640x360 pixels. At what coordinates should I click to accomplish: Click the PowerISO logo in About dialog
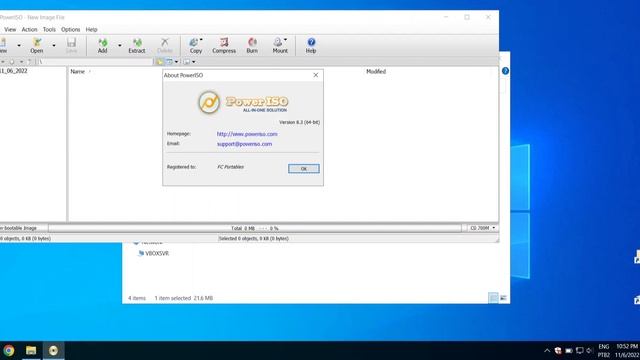click(x=243, y=102)
